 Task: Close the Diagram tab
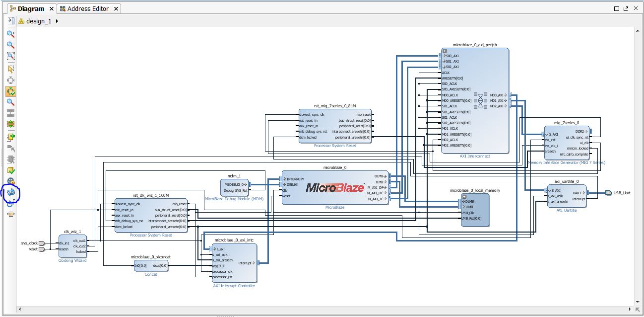51,8
